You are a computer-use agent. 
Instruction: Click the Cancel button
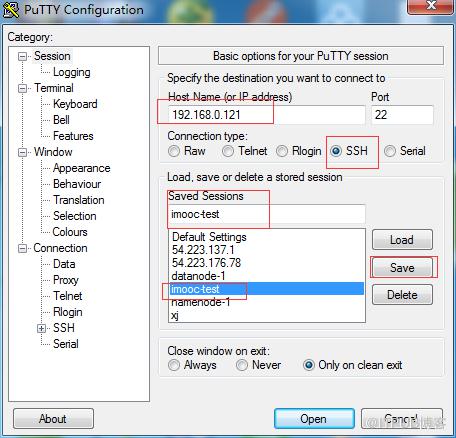click(402, 419)
